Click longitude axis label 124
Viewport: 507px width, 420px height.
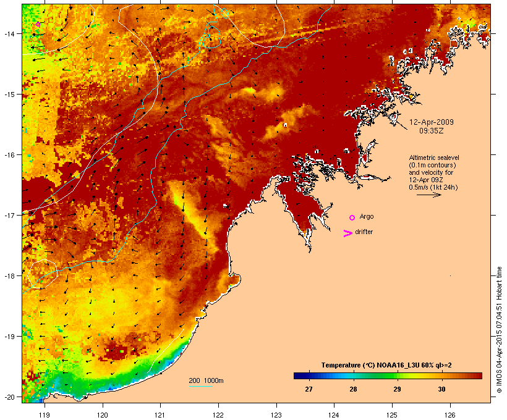(x=334, y=415)
